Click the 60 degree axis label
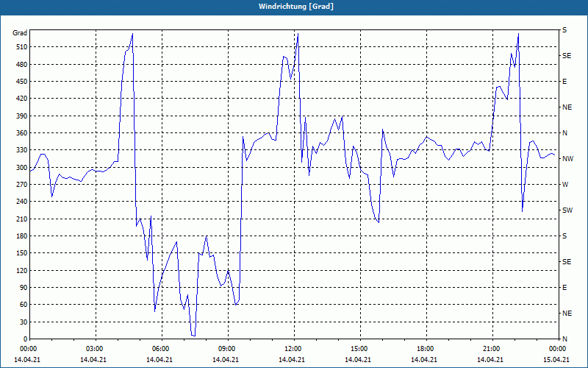Viewport: 588px width, 368px height. click(x=24, y=305)
